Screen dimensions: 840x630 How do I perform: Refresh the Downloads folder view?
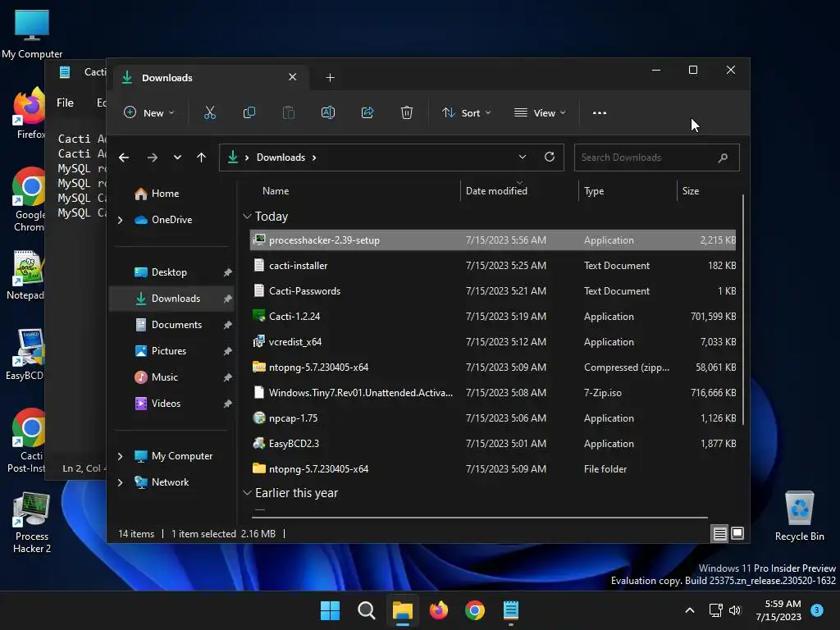coord(549,157)
